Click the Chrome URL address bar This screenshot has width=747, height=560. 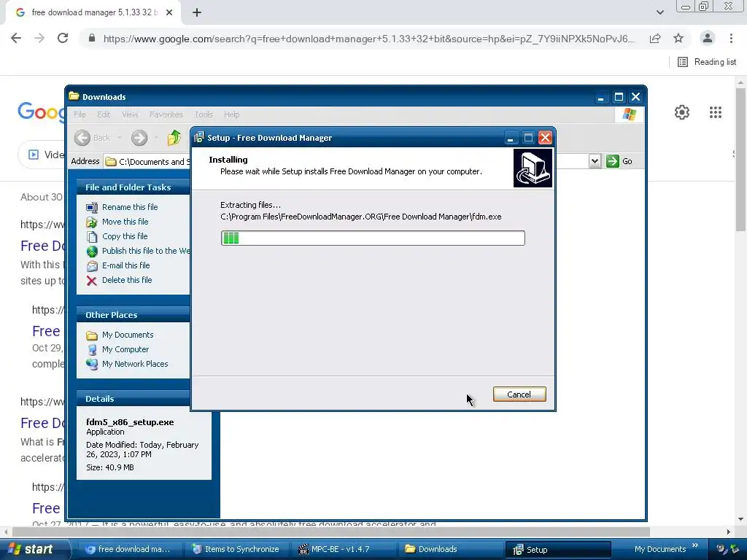pyautogui.click(x=368, y=39)
